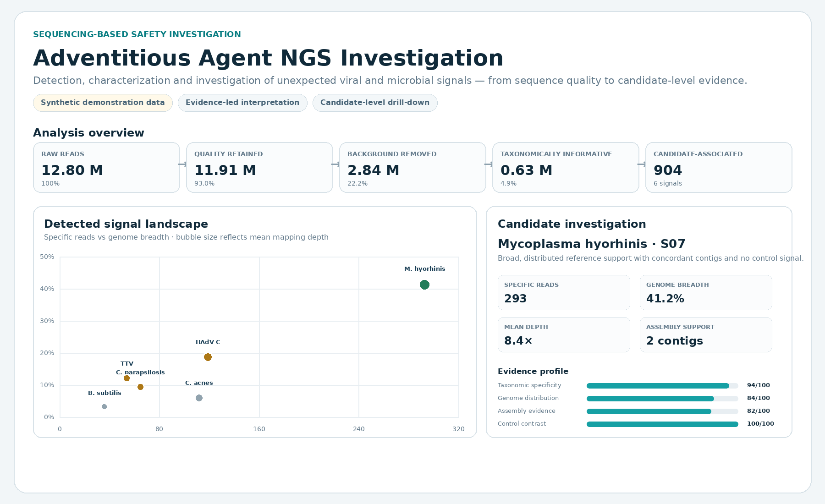Screen dimensions: 825x504
Task: Select the Candidate-Associated 904 card
Action: point(719,168)
